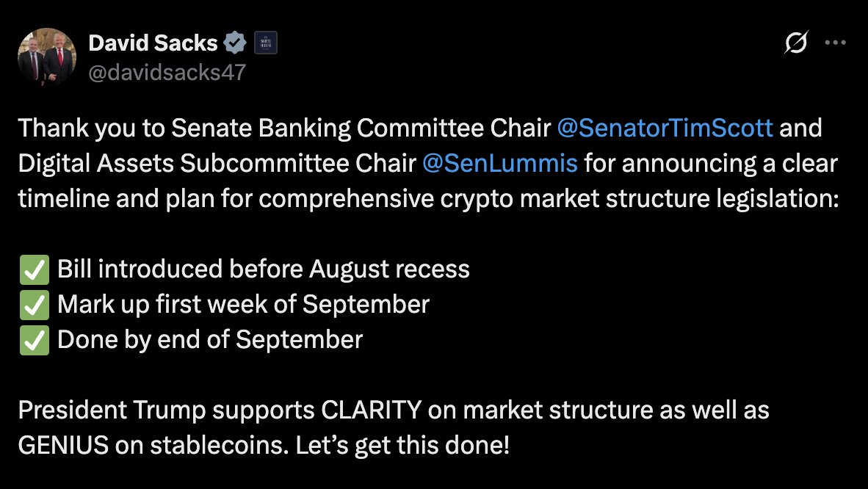Screen dimensions: 868x489
Task: Click the 'Let's get this done!' sentence
Action: pyautogui.click(x=402, y=445)
